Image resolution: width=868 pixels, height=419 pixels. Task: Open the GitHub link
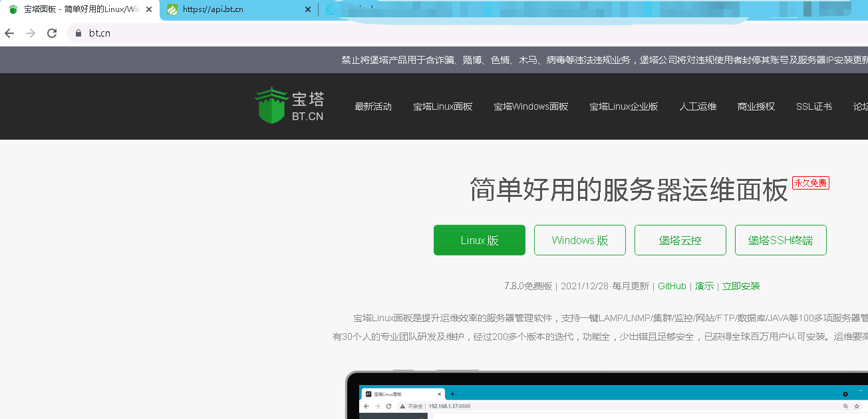[672, 286]
